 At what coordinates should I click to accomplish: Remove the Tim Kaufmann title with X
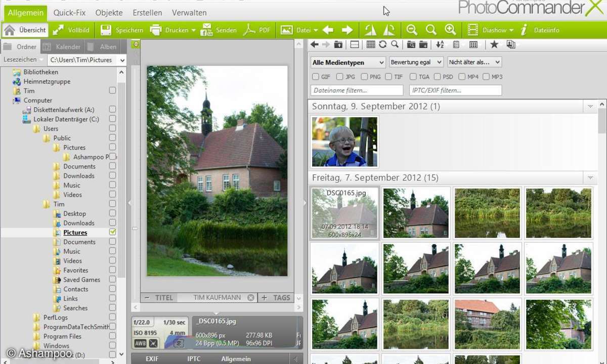point(251,298)
